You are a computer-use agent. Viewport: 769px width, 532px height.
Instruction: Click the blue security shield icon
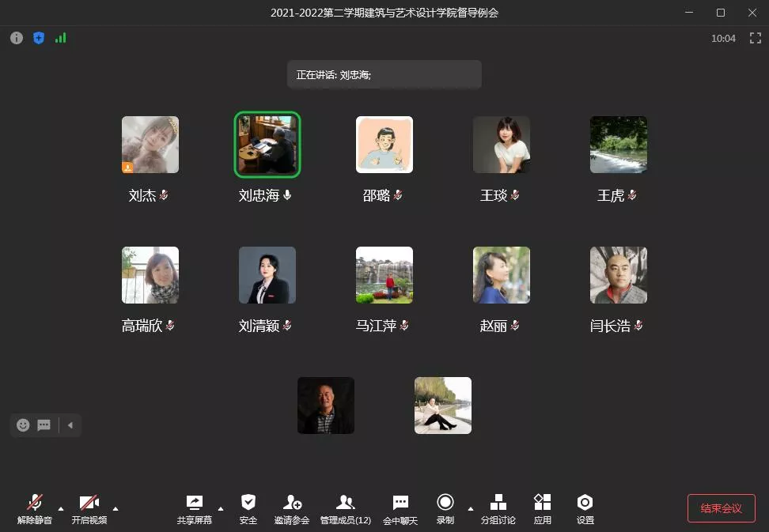[39, 38]
